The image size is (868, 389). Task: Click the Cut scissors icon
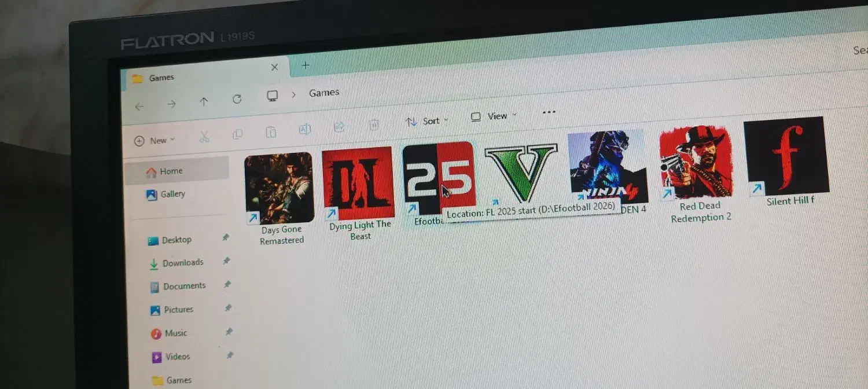[204, 137]
